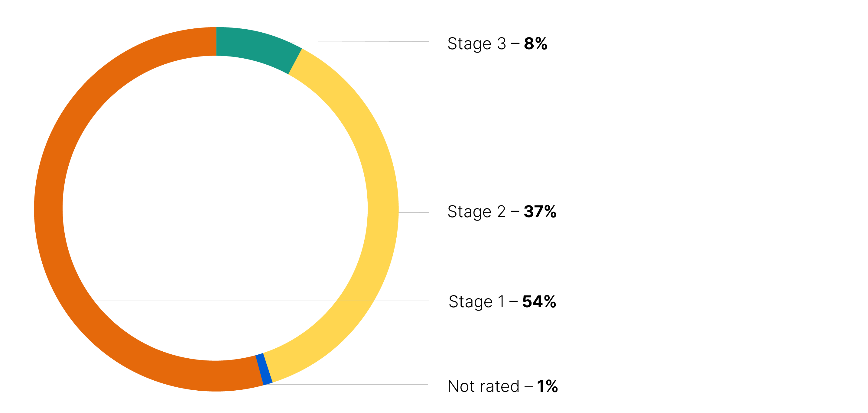Screen dimensions: 868x413
Task: Select the bold 1% value
Action: (x=547, y=386)
